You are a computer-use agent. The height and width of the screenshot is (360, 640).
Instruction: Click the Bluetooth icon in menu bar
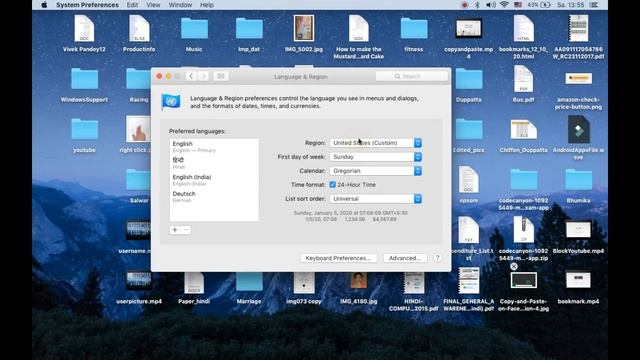click(477, 5)
